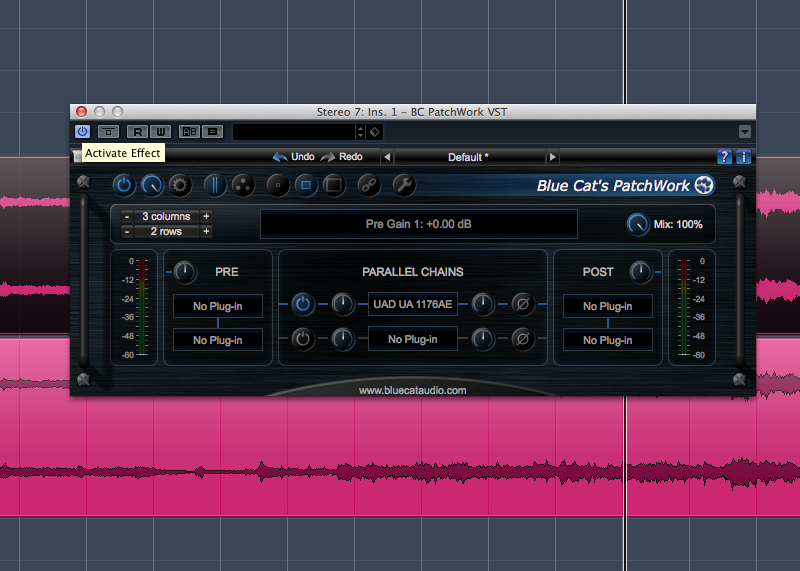Image resolution: width=800 pixels, height=571 pixels.
Task: Click the three-dots MIDI toolbar icon
Action: pos(243,185)
